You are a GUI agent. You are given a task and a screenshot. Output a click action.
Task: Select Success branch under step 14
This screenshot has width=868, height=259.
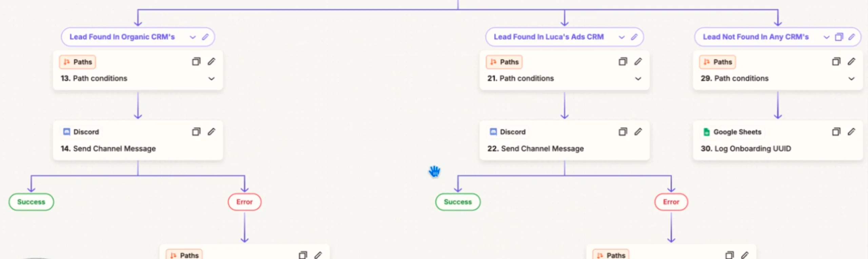pyautogui.click(x=31, y=202)
